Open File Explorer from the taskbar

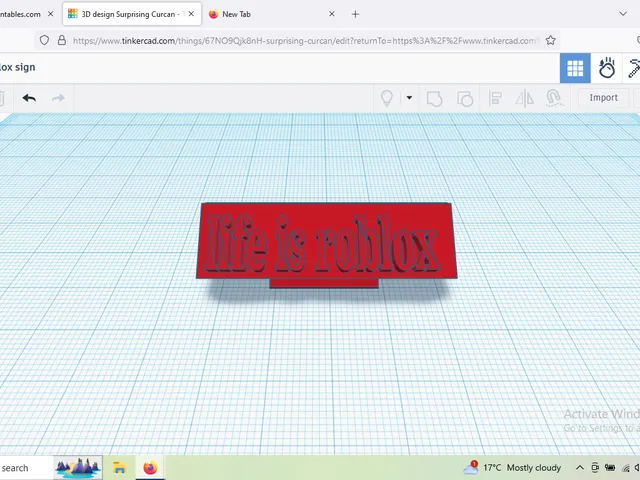[119, 467]
